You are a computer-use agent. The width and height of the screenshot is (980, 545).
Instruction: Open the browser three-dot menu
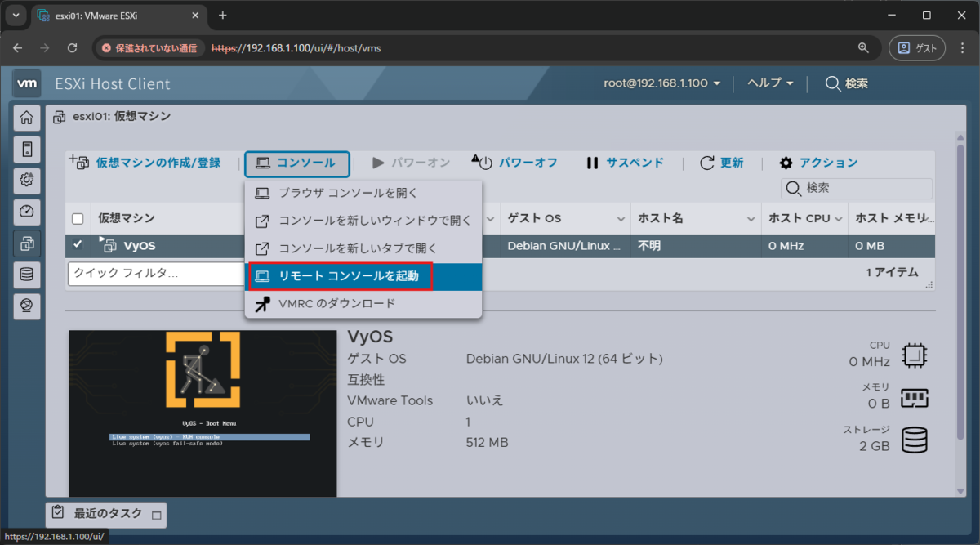[x=962, y=48]
